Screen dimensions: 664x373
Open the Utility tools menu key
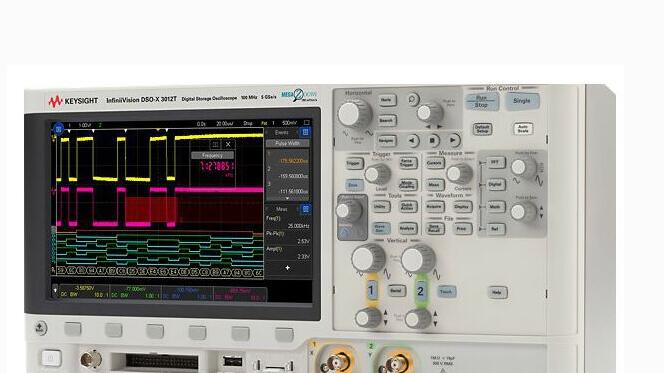(x=381, y=207)
